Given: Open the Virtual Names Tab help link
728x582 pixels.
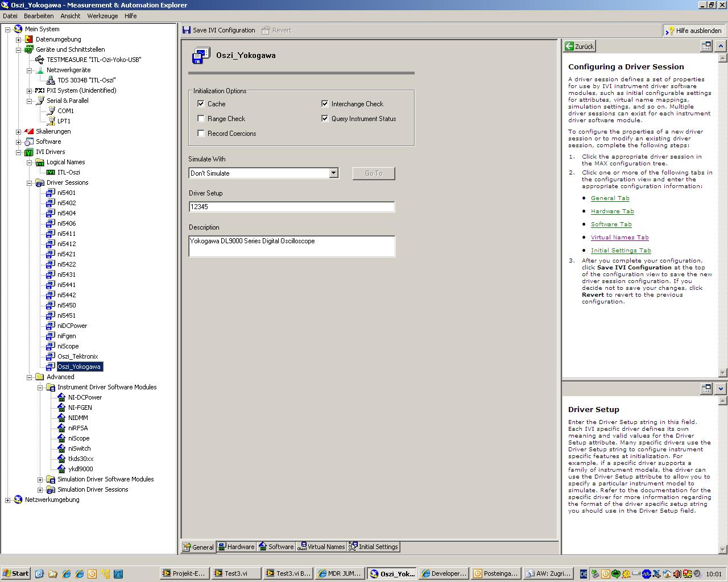Looking at the screenshot, I should tap(619, 237).
